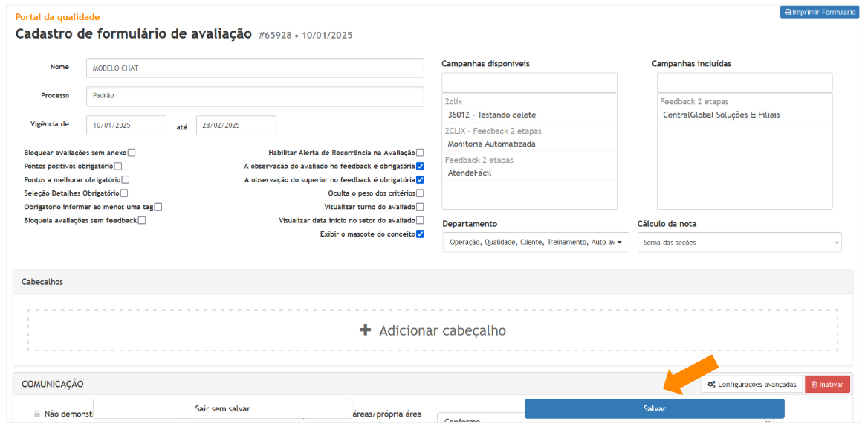Click the Nome input field
868x430 pixels.
(255, 68)
